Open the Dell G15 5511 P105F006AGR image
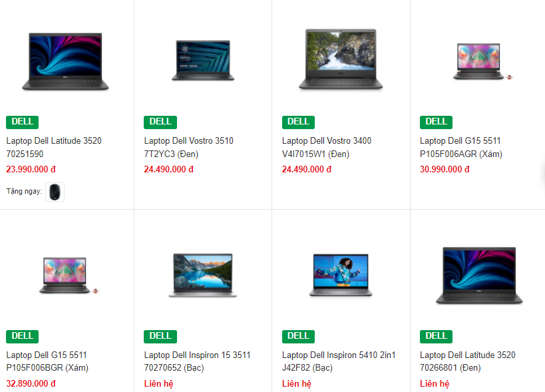 (x=482, y=61)
